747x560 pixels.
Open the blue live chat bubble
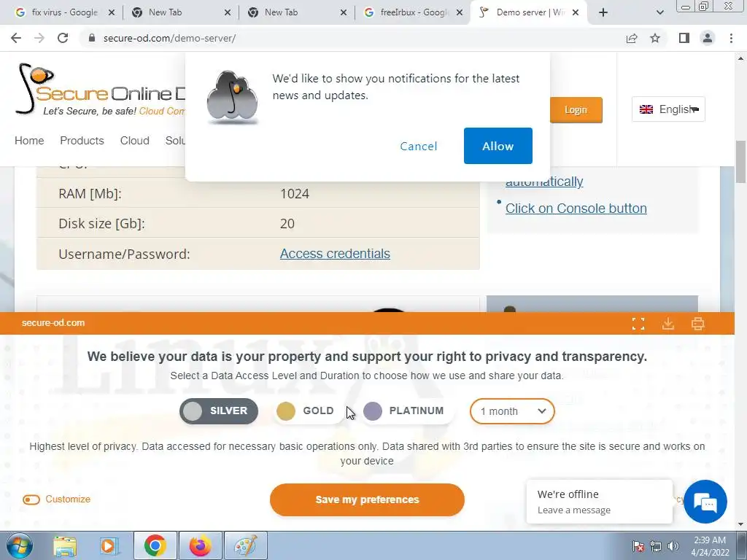click(x=705, y=502)
